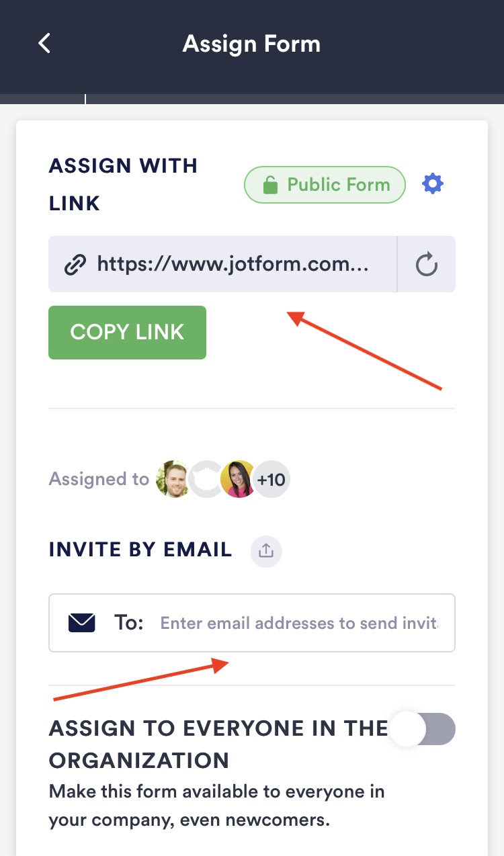This screenshot has width=504, height=856.
Task: Open the first assignee's avatar
Action: [173, 479]
